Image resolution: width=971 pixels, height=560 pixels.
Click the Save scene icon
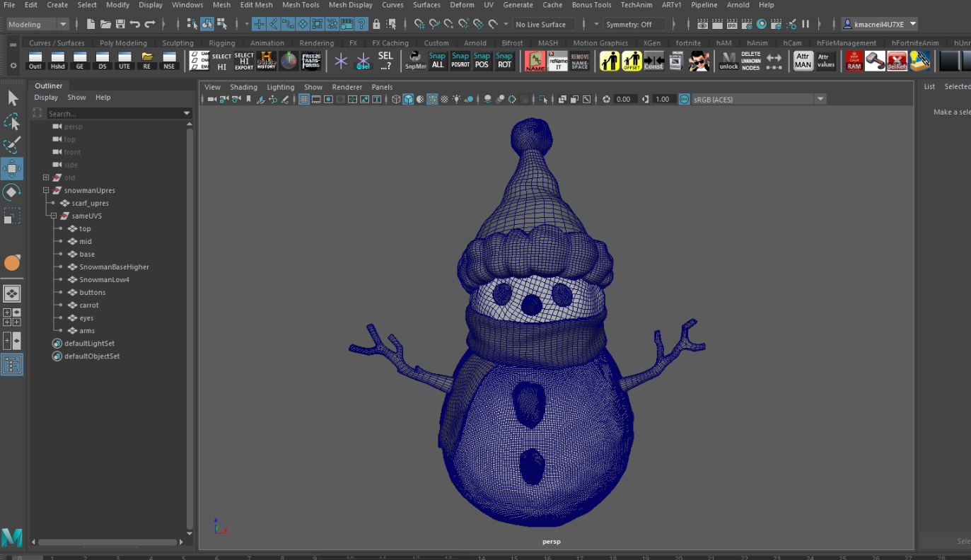coord(120,24)
